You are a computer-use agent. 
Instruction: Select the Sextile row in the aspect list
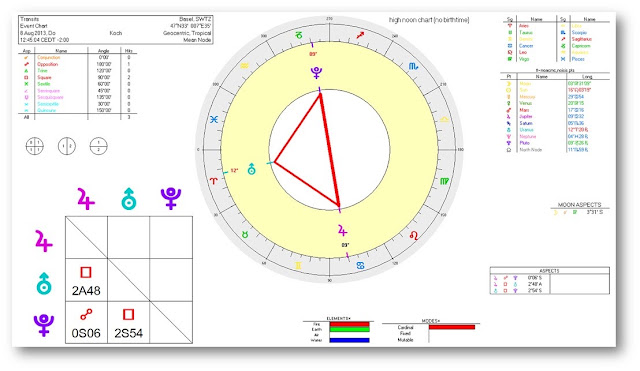[x=78, y=84]
